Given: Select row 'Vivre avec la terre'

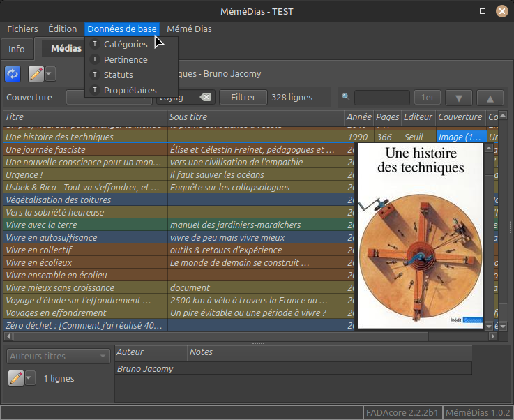Looking at the screenshot, I should pyautogui.click(x=179, y=225).
